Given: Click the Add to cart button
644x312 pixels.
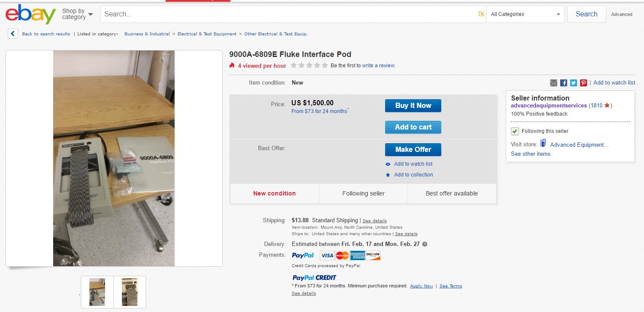Looking at the screenshot, I should [413, 127].
